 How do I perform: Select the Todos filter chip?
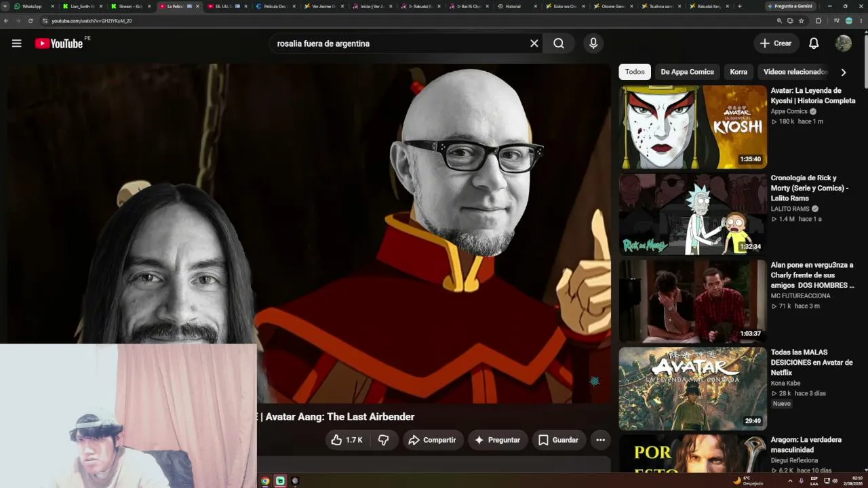[635, 72]
